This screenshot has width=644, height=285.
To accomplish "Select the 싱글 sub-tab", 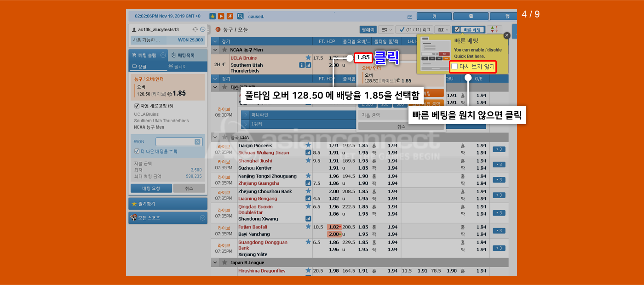I will click(x=148, y=67).
